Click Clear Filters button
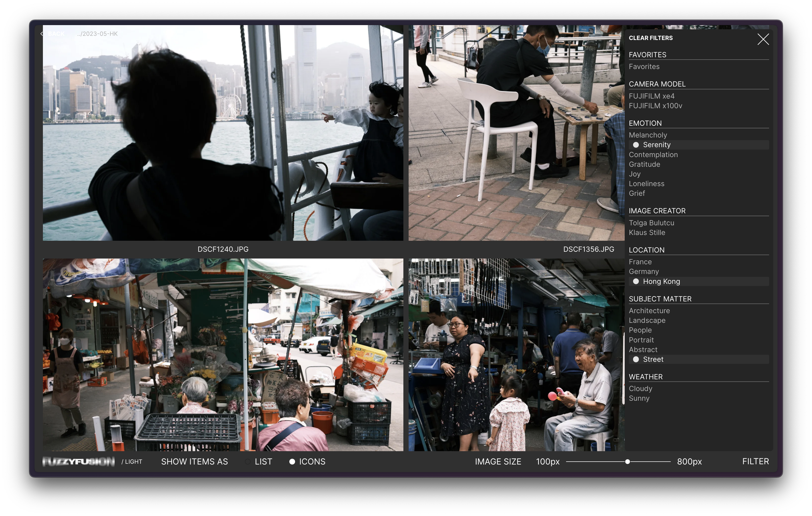Screen dimensions: 812x516 coord(651,38)
